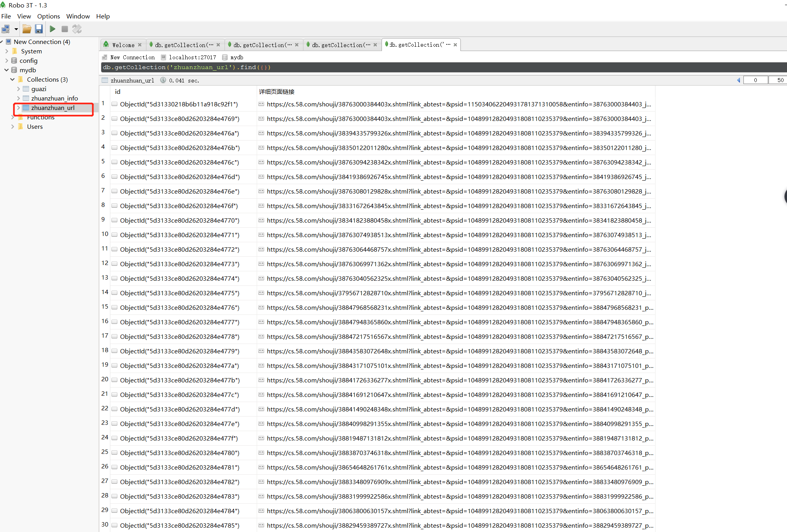Click the query text editor line
Image resolution: width=787 pixels, height=532 pixels.
(x=444, y=68)
